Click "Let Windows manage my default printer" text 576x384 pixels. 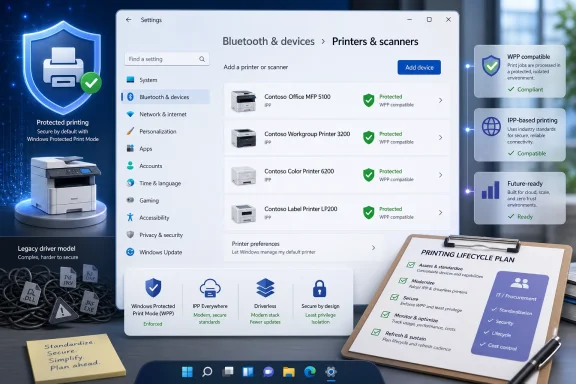pos(274,252)
